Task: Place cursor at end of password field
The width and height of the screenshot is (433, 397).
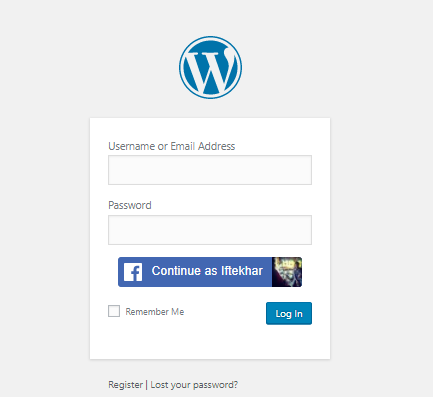Action: click(307, 230)
